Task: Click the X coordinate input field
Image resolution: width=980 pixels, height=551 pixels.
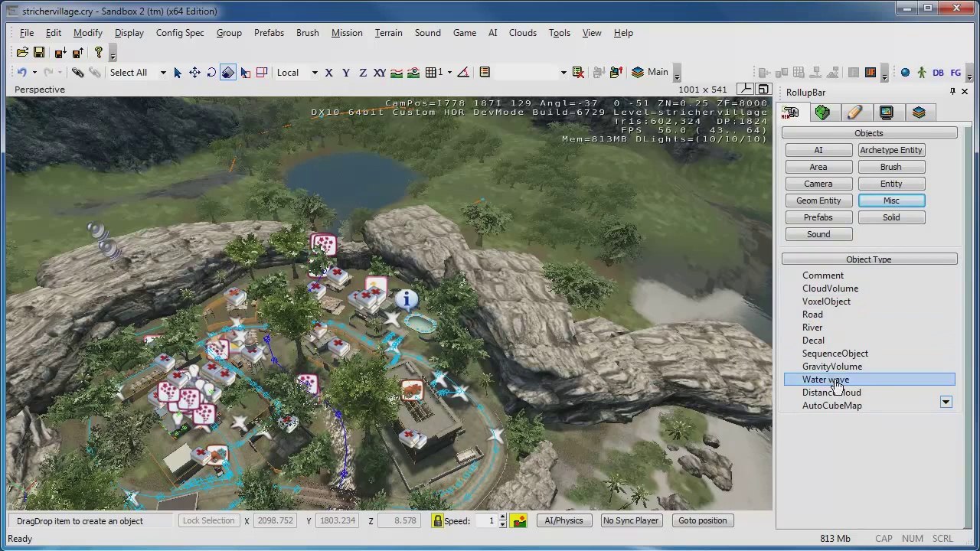Action: point(275,520)
